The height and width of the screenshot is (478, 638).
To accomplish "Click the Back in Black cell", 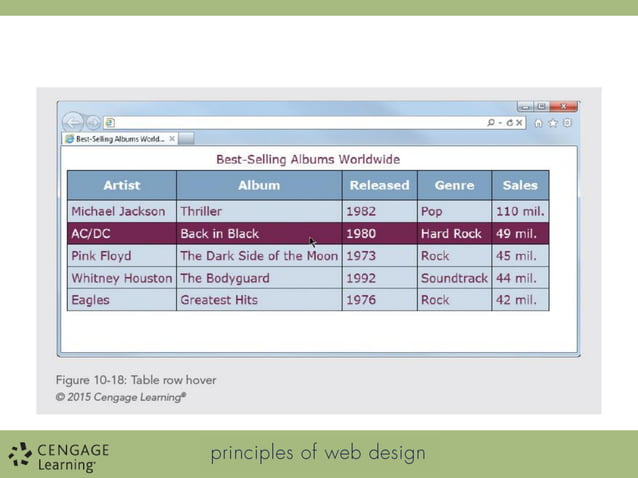I will pyautogui.click(x=259, y=234).
